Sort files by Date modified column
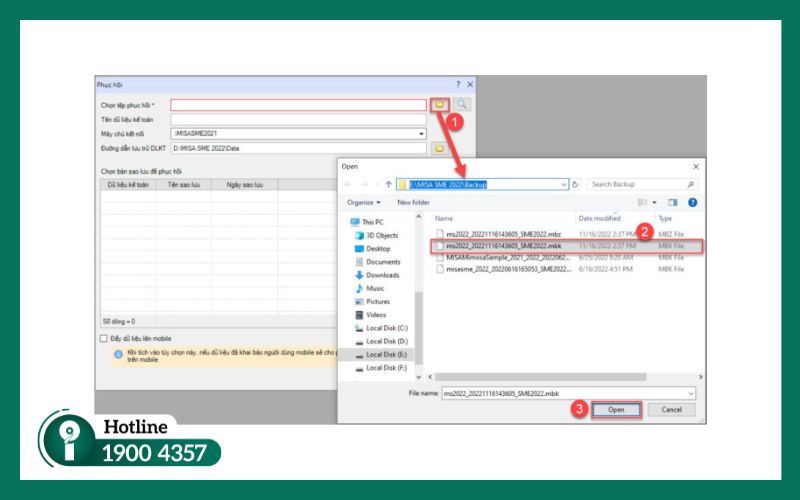 599,218
